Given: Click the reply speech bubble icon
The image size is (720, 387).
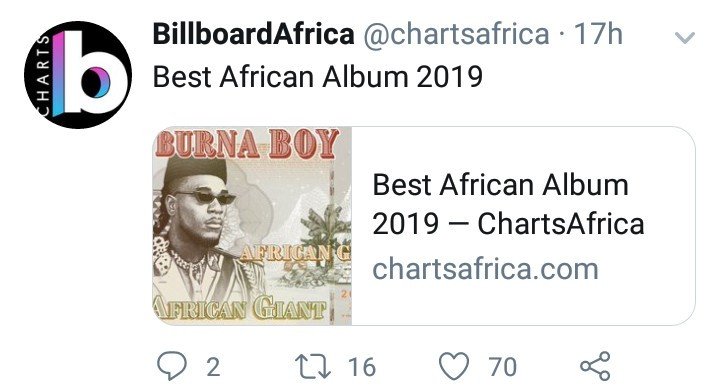Looking at the screenshot, I should tap(172, 366).
